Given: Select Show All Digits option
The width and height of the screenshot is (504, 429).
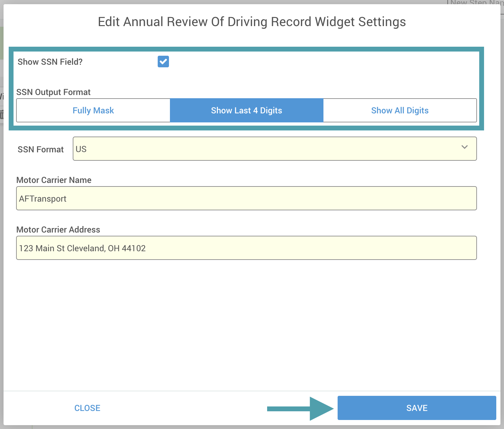Looking at the screenshot, I should coord(400,110).
